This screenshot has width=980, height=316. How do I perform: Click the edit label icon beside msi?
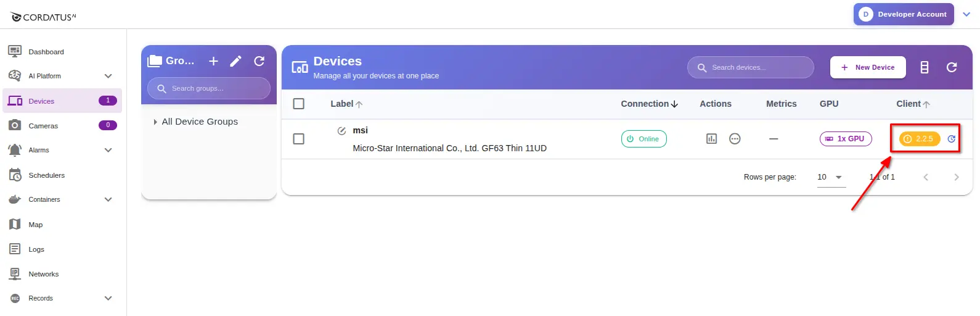coord(341,131)
